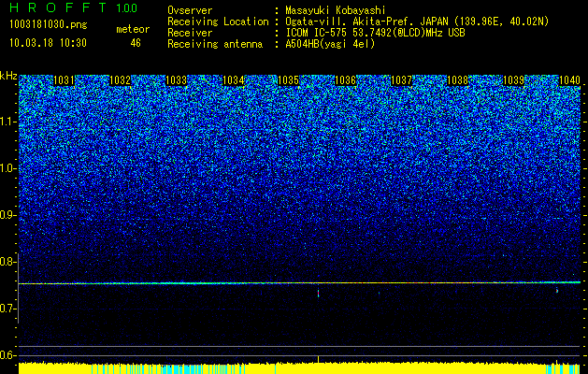Click time marker 1033
The width and height of the screenshot is (588, 374).
coord(177,79)
